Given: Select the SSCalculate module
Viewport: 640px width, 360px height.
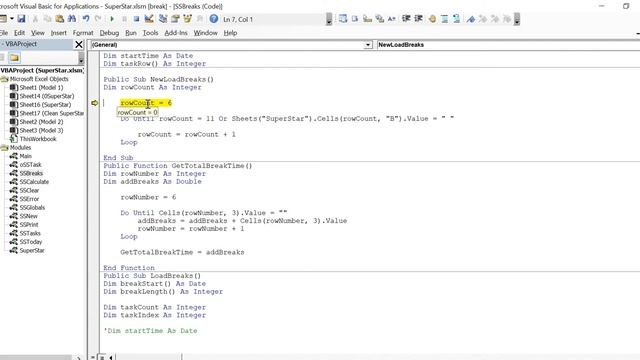Looking at the screenshot, I should click(34, 182).
